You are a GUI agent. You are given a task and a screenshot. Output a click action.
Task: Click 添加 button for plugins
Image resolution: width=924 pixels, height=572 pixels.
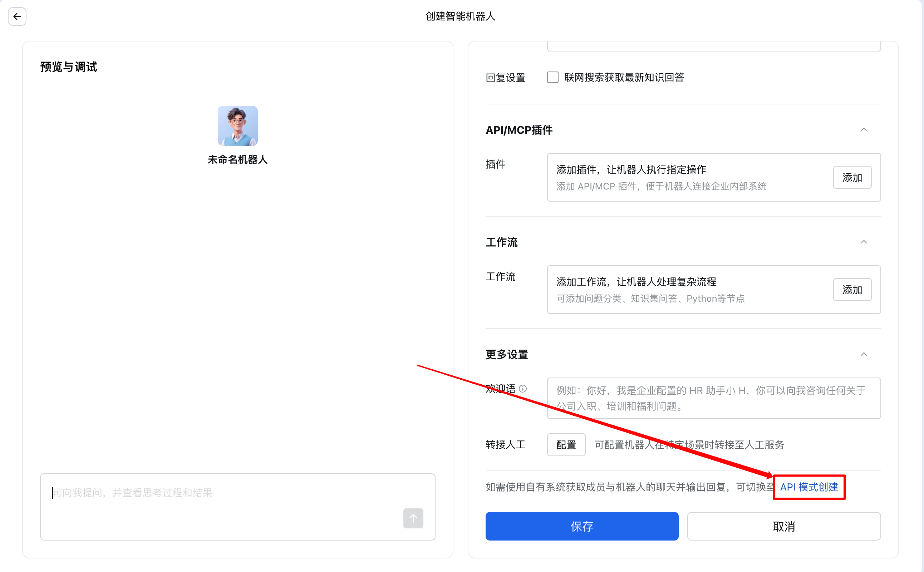[852, 177]
